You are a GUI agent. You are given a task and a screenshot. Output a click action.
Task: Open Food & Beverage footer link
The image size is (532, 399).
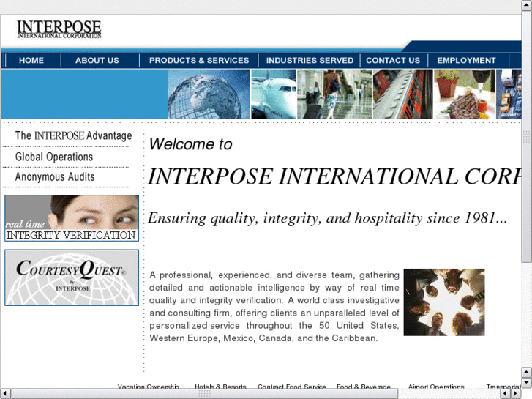click(x=364, y=386)
